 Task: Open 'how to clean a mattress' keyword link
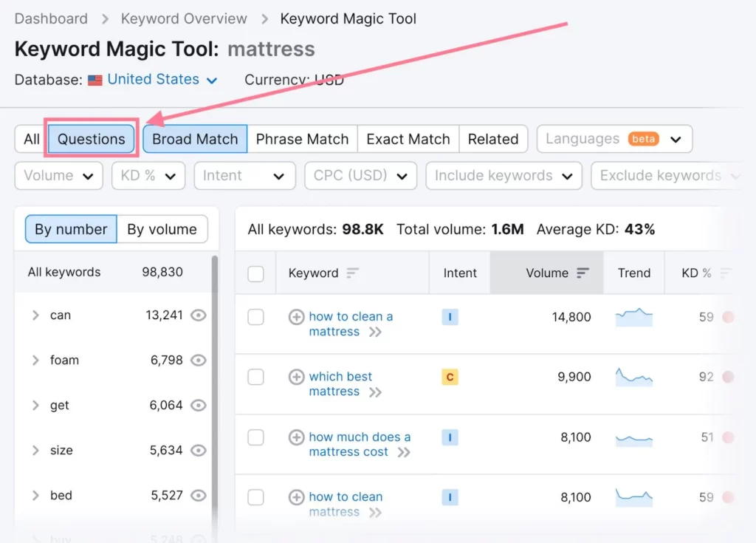click(351, 324)
